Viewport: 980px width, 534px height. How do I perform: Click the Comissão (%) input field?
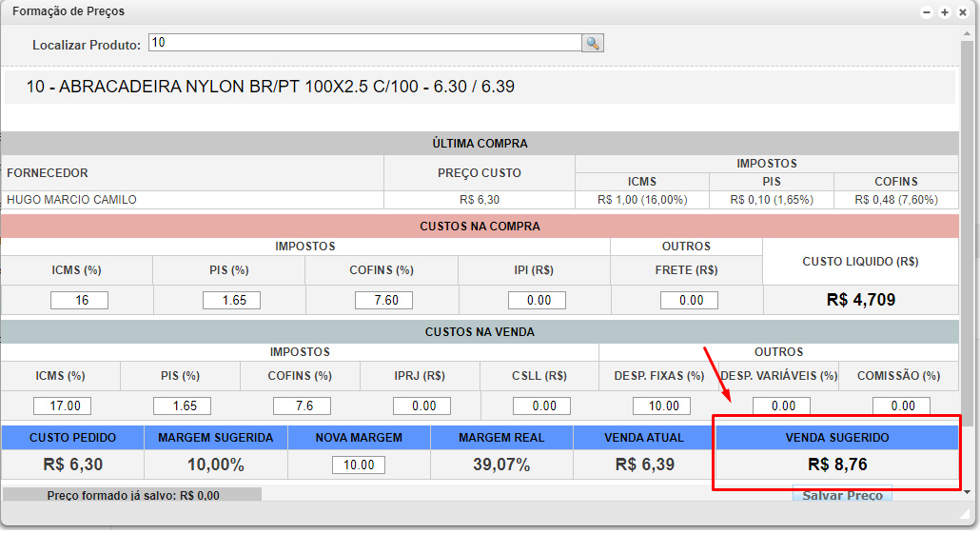[901, 405]
